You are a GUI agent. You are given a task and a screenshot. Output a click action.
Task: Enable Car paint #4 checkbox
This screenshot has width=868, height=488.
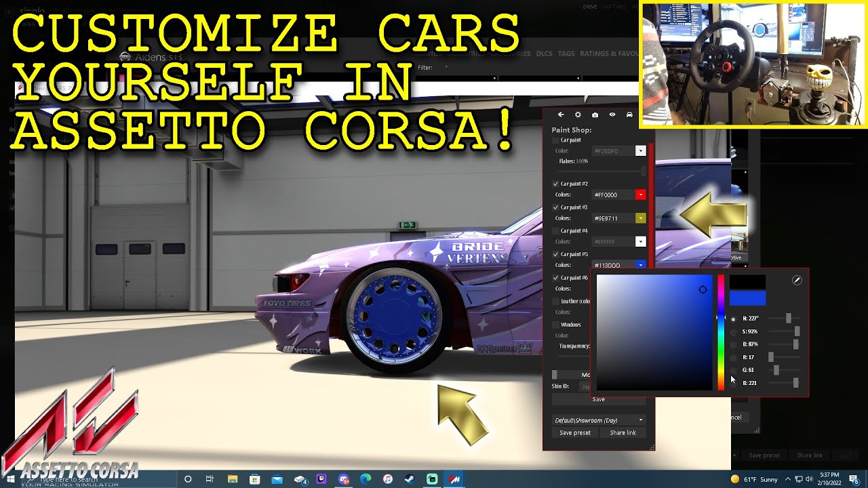click(556, 230)
